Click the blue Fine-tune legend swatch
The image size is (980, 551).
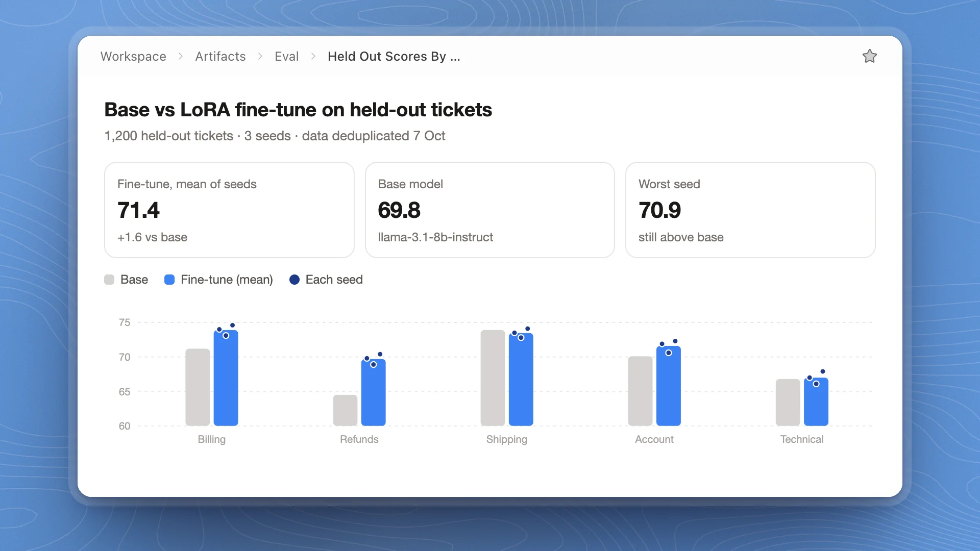tap(169, 280)
